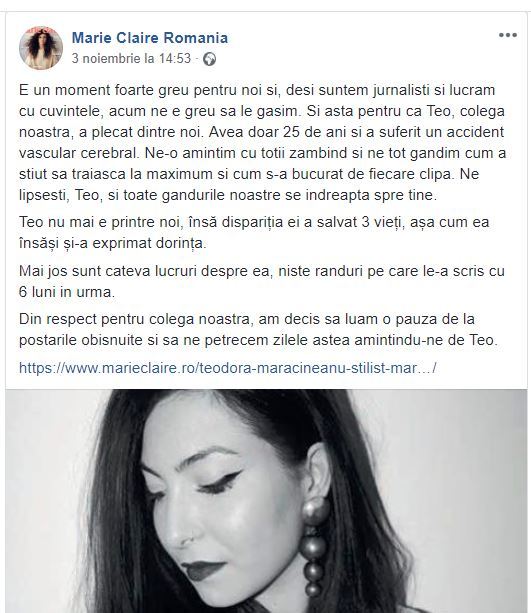Open the post timestamp 3 noiembrie la 14:53
Viewport: 531px width, 613px height.
(131, 58)
